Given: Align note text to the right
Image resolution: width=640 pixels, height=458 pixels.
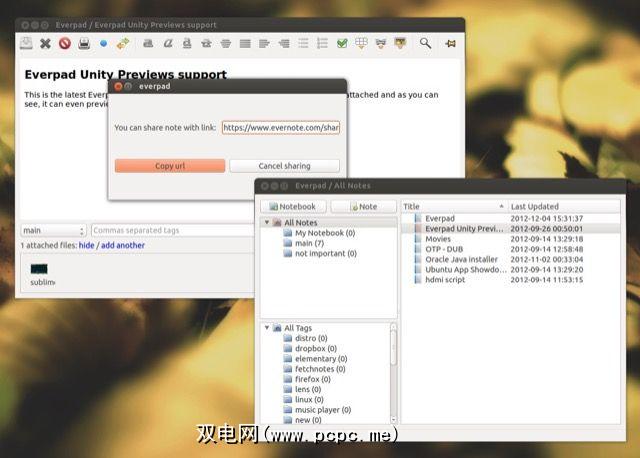Looking at the screenshot, I should click(284, 43).
